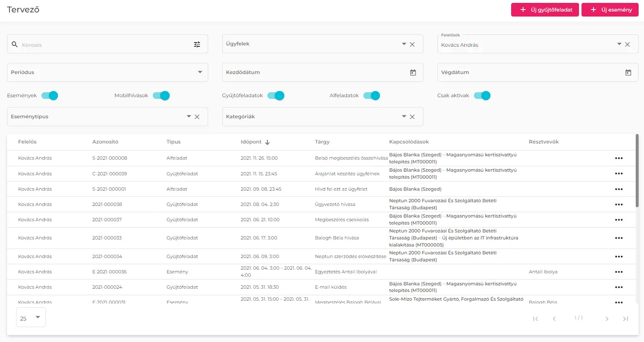This screenshot has height=342, width=644.
Task: Change rows per page from 25
Action: 31,318
